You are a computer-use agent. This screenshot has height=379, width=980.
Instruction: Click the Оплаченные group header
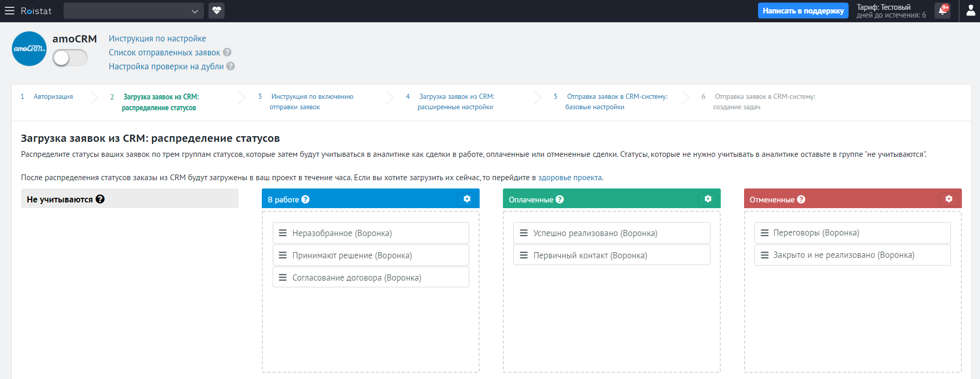pos(612,199)
